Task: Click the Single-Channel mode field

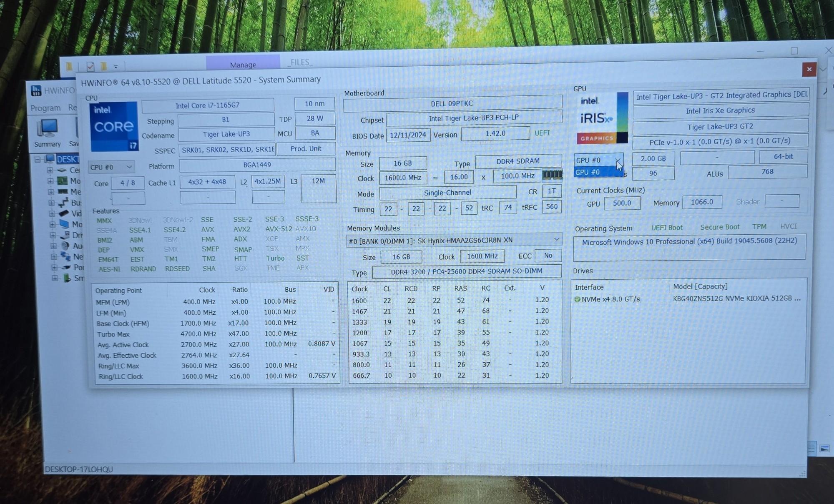Action: (x=447, y=193)
